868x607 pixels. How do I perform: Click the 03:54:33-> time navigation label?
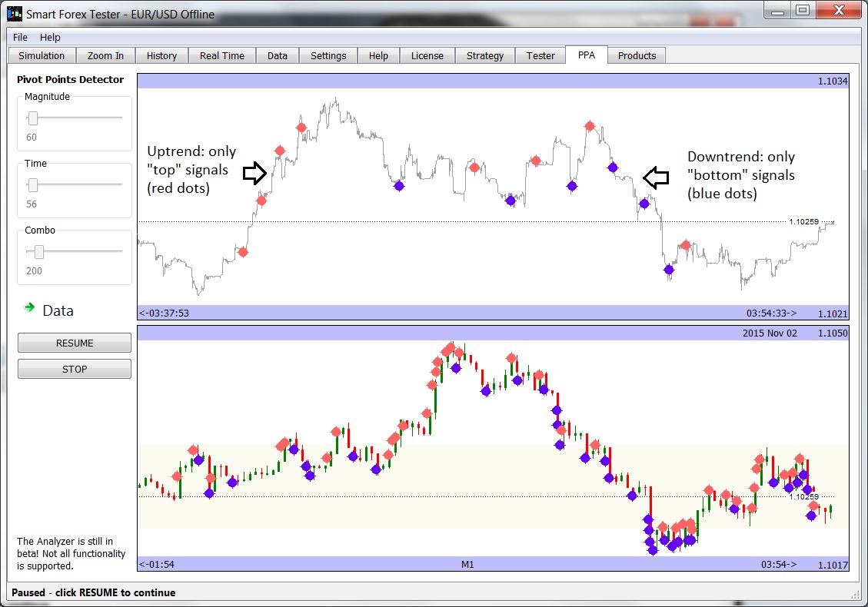click(772, 313)
